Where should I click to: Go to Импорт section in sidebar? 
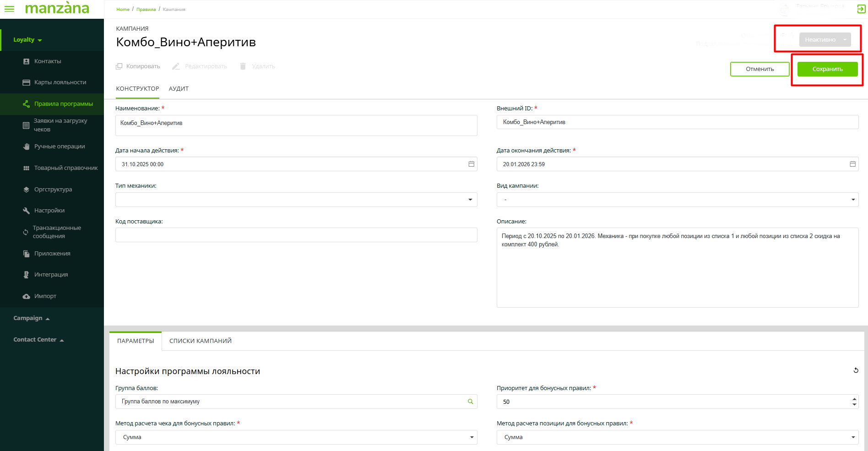pyautogui.click(x=45, y=296)
